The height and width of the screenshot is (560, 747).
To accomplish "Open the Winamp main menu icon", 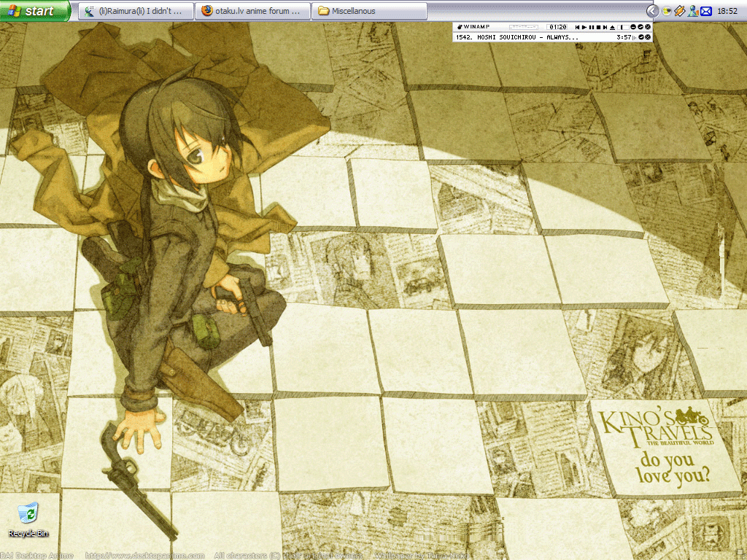I will pos(460,27).
